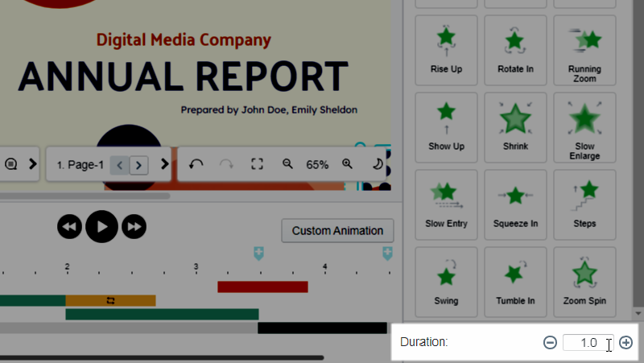Increase duration with the plus button
This screenshot has width=644, height=363.
626,343
